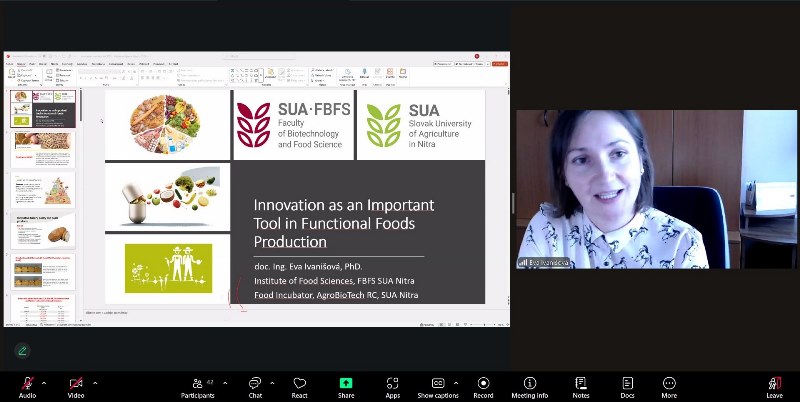Click the green shield icon in the corner
Screen dimensions: 800x402
pyautogui.click(x=21, y=351)
